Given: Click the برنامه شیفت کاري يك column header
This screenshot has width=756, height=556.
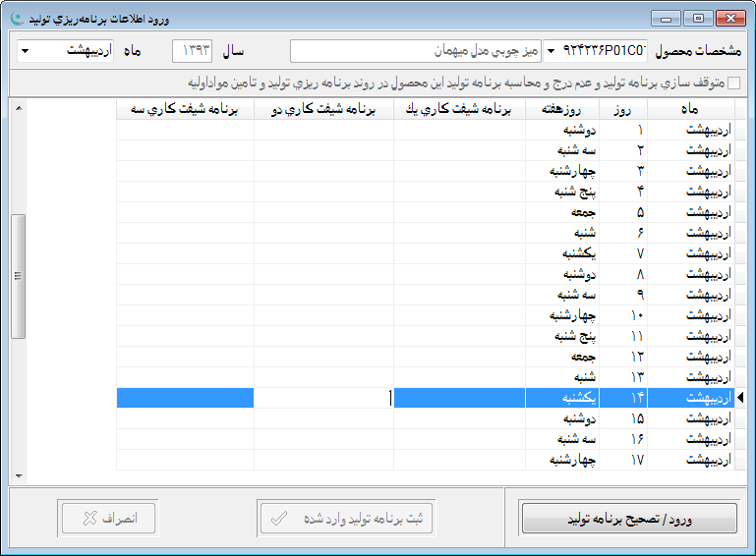Looking at the screenshot, I should tap(459, 110).
